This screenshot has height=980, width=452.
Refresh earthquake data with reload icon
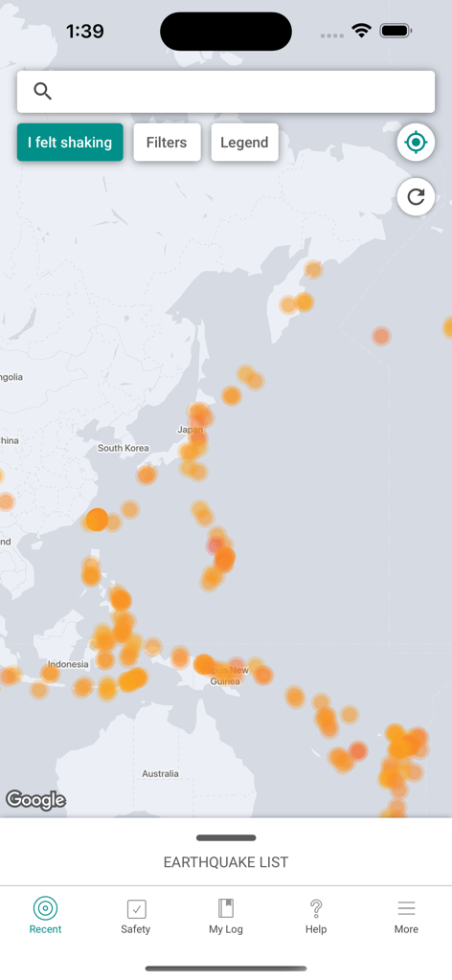coord(416,197)
